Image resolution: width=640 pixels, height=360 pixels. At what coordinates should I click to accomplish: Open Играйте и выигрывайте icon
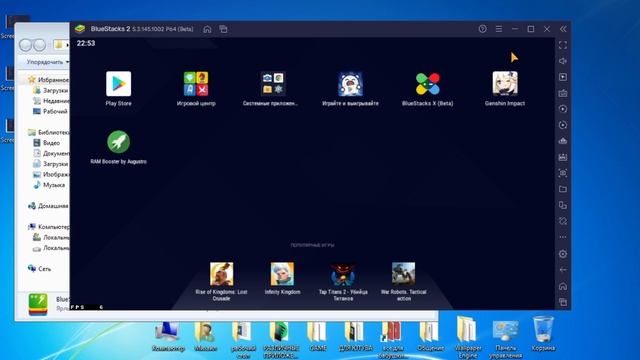(x=350, y=84)
